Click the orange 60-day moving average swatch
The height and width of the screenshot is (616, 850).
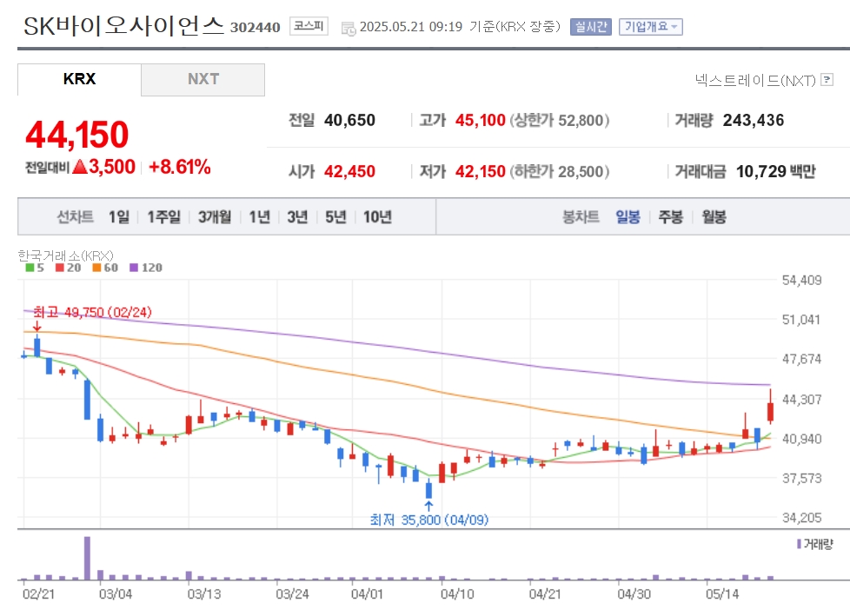tap(96, 268)
